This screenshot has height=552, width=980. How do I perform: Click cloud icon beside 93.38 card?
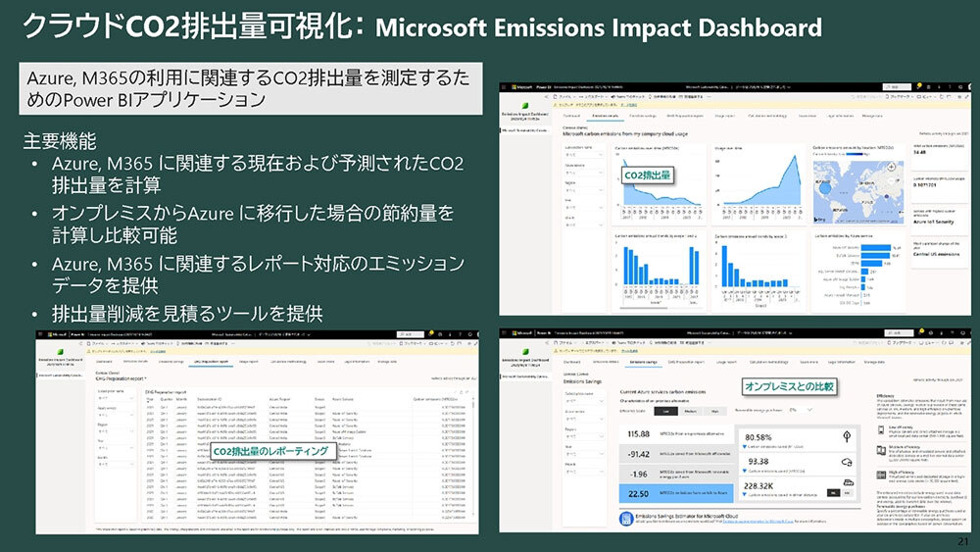click(x=847, y=462)
